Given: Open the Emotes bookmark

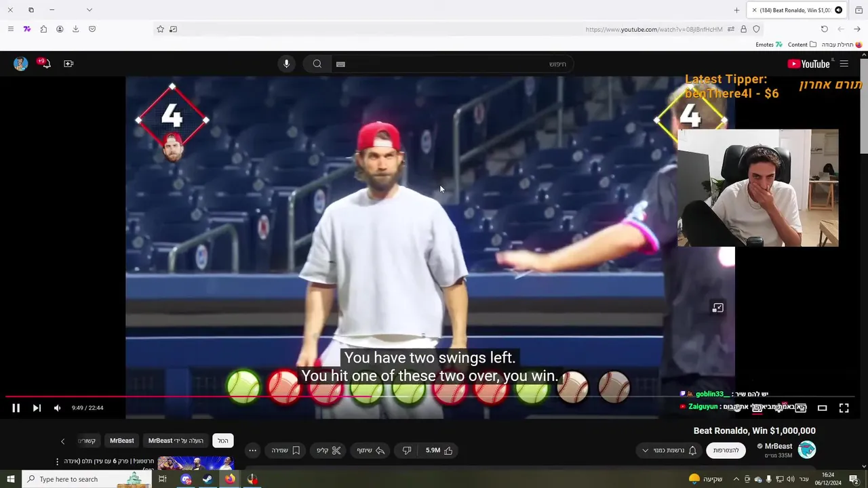Looking at the screenshot, I should coord(769,45).
